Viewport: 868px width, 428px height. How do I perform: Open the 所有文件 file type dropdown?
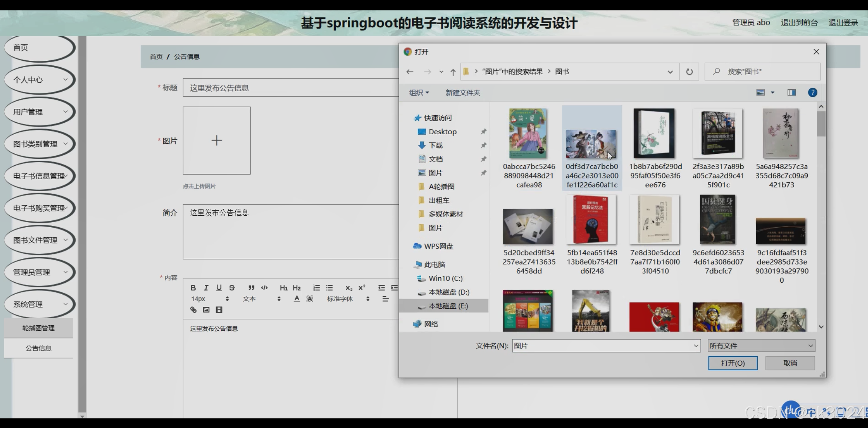point(761,346)
